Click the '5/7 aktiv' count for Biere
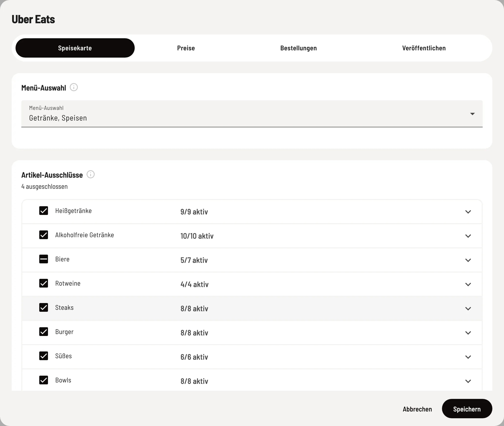504x426 pixels. pos(194,260)
